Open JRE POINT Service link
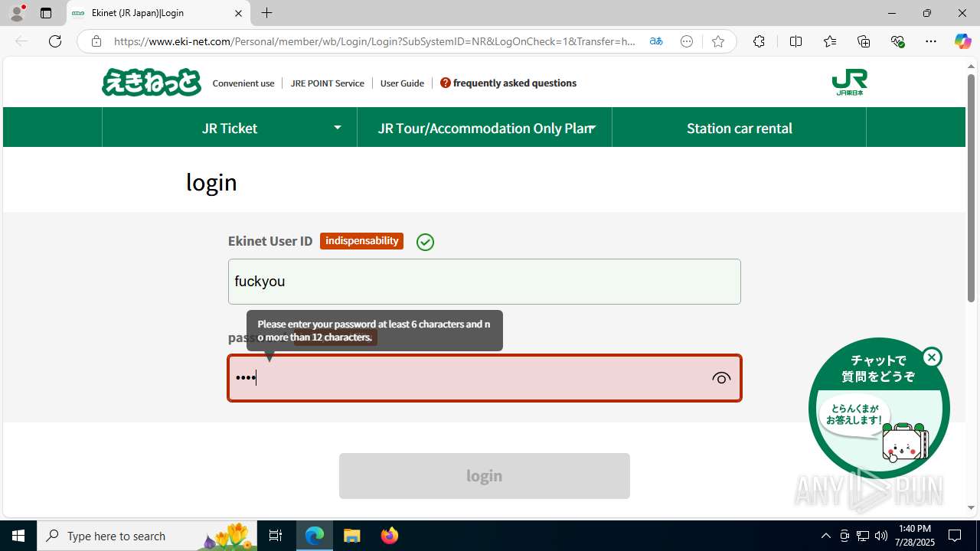 tap(327, 83)
